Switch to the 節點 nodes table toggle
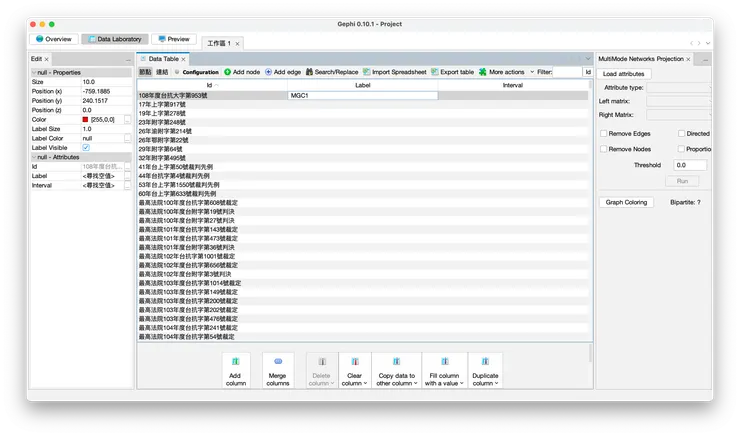Viewport: 740px width, 436px height. click(x=145, y=72)
